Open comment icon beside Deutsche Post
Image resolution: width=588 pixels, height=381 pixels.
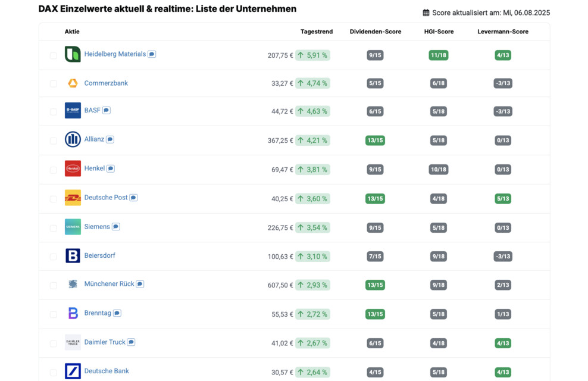133,198
